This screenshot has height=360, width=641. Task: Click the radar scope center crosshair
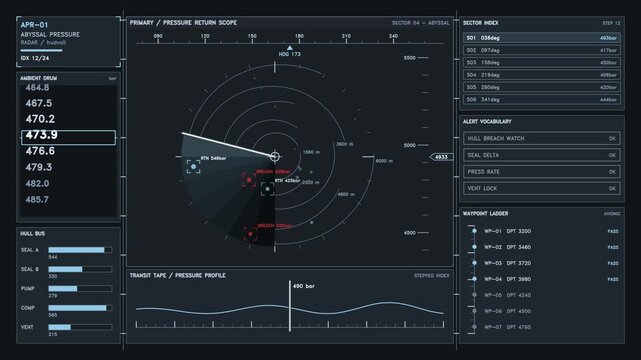pos(275,157)
